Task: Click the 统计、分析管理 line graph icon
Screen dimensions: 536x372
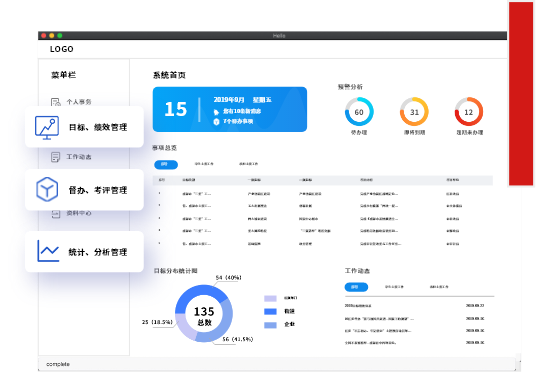Action: click(48, 251)
